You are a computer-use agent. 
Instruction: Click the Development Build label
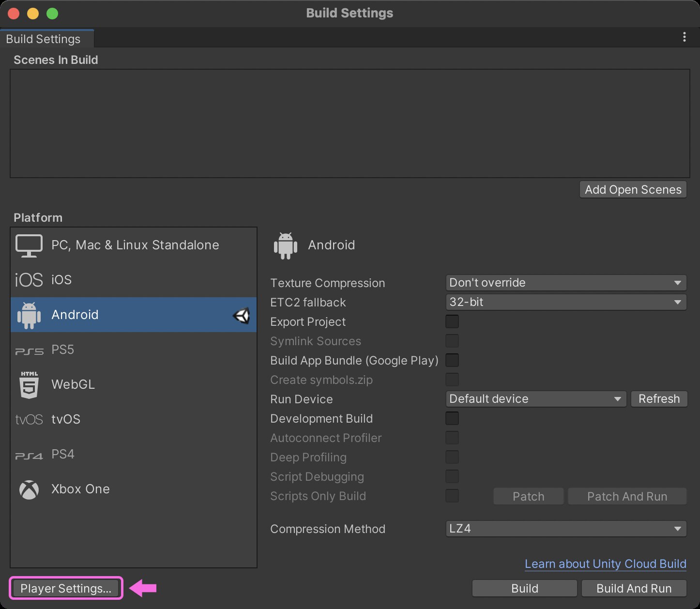[321, 419]
